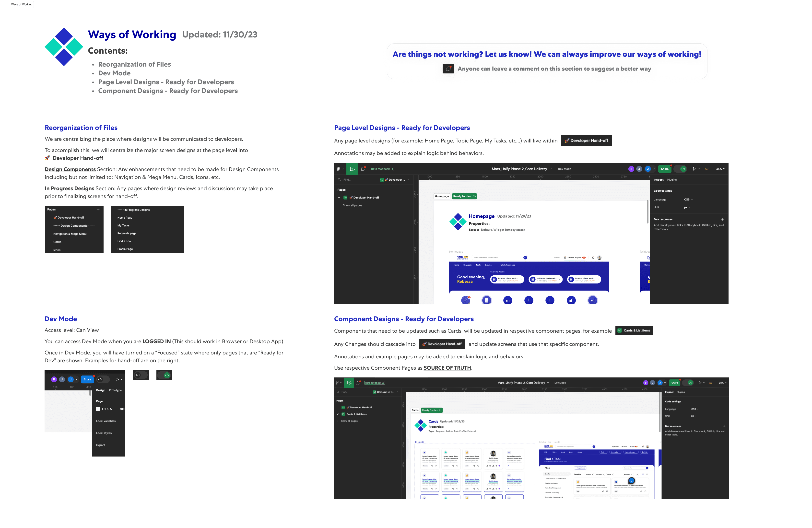Switch to Inspect tab in Homepage screenshot
This screenshot has width=812, height=528.
[659, 180]
